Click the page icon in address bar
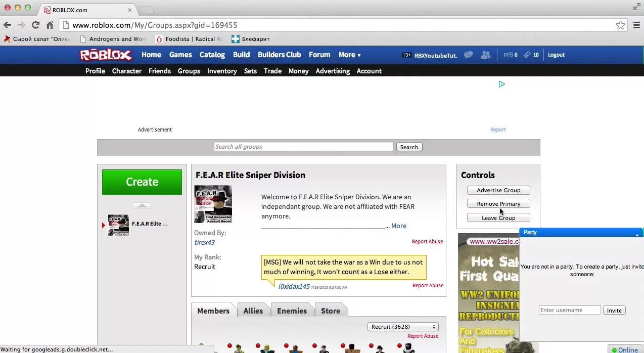Image resolution: width=644 pixels, height=353 pixels. [x=66, y=25]
